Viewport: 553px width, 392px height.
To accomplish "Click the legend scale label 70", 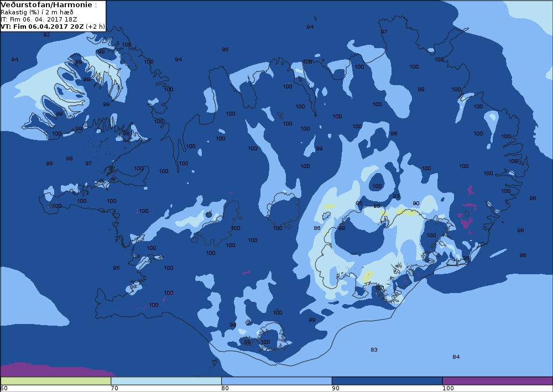I will (114, 389).
